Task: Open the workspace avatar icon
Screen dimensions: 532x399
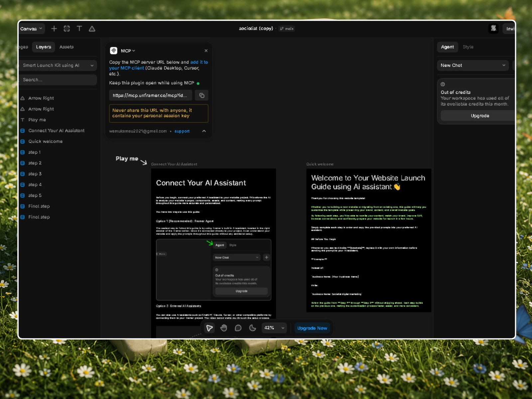Action: coord(493,29)
